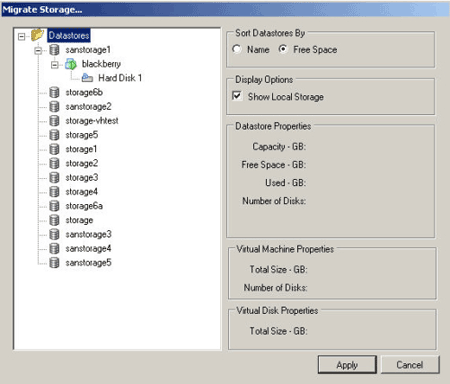Click the 'Free Space - GB:' label
Image resolution: width=450 pixels, height=384 pixels.
pyautogui.click(x=274, y=165)
